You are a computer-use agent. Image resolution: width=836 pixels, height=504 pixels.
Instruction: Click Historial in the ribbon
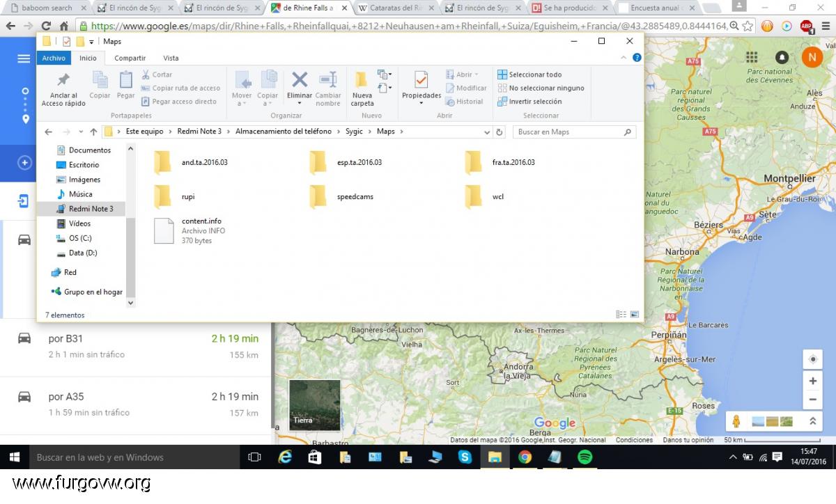[464, 102]
